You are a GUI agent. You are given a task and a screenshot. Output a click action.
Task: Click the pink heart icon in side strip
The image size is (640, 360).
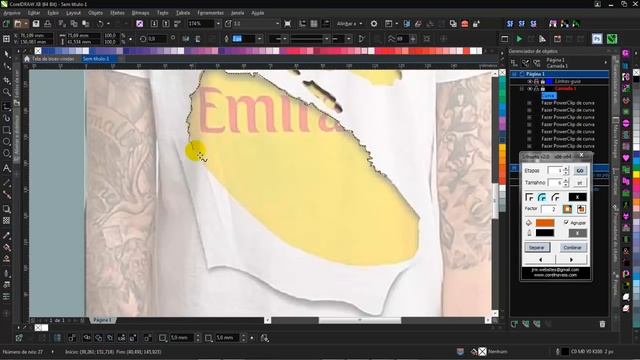click(x=626, y=158)
